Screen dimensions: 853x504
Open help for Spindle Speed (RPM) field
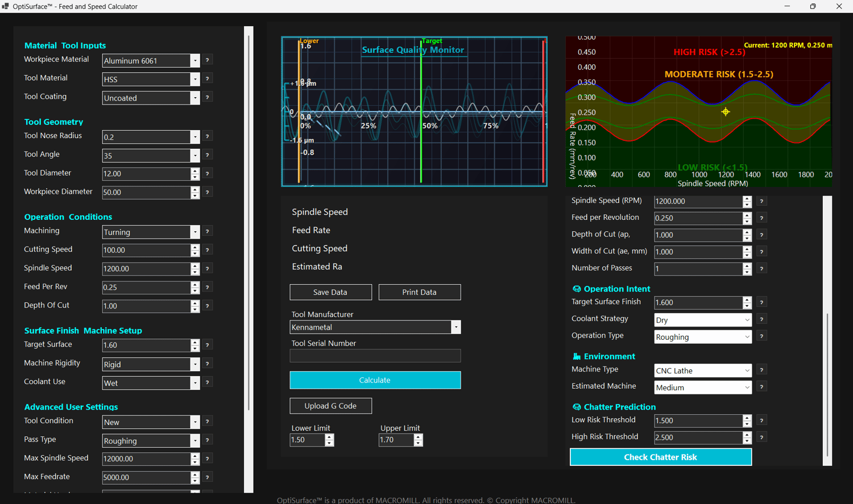[x=761, y=201]
